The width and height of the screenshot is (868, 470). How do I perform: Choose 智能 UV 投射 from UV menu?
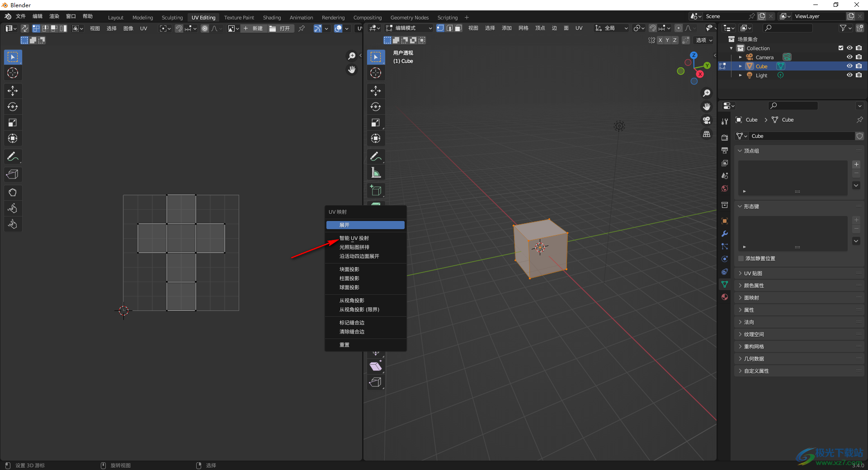pyautogui.click(x=354, y=238)
